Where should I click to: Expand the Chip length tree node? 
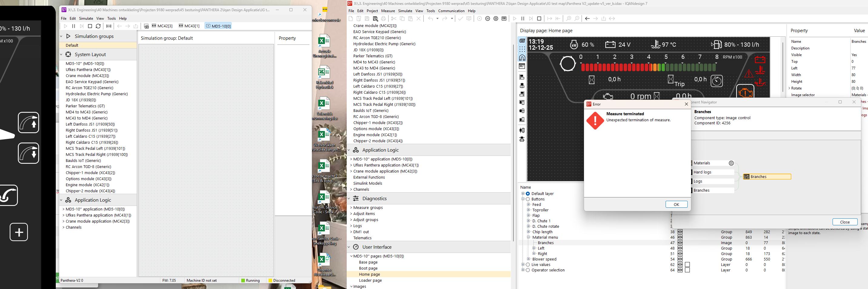coord(528,232)
